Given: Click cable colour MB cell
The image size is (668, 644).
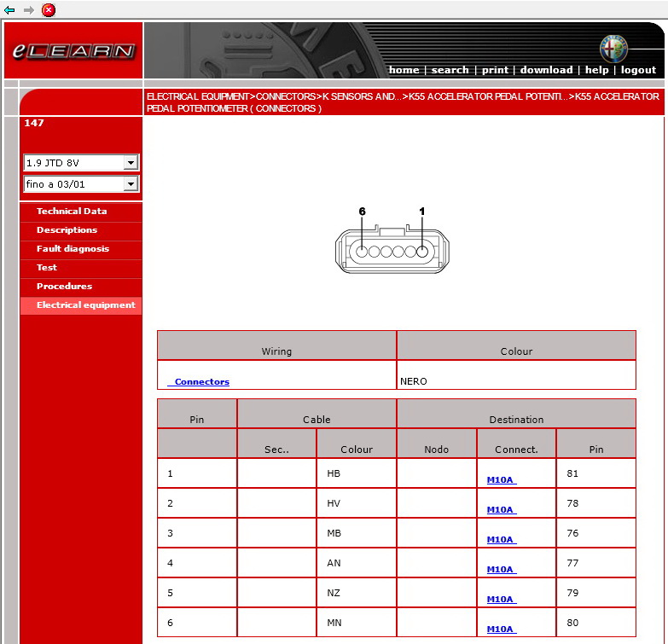Looking at the screenshot, I should (x=357, y=533).
